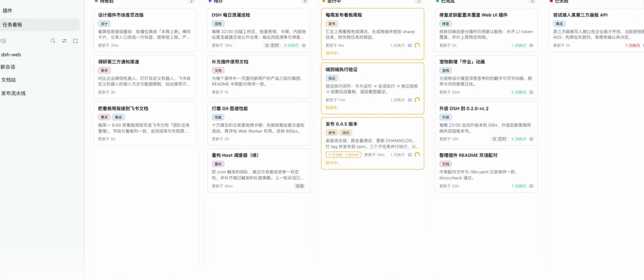This screenshot has height=280, width=644.
Task: Open the 新会话 sidebar entry
Action: point(8,67)
